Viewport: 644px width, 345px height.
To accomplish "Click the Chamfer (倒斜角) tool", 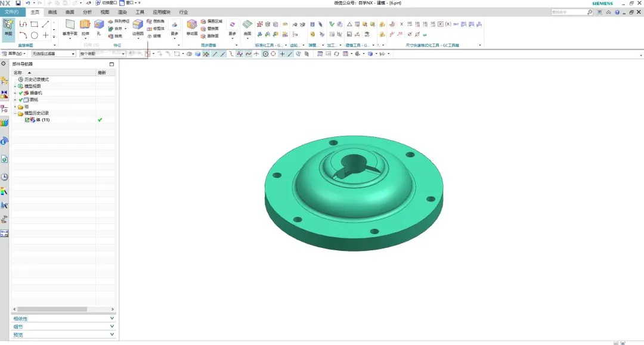I will pos(156,21).
